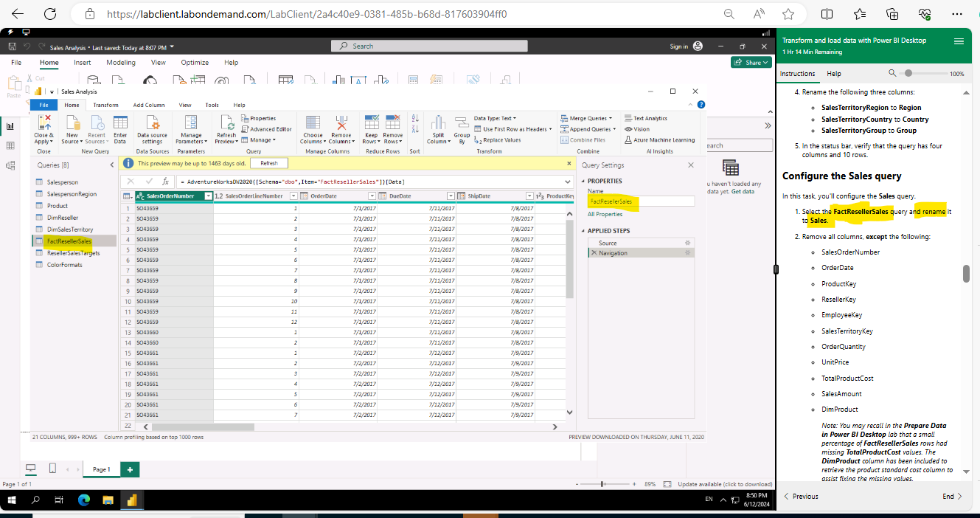This screenshot has width=980, height=518.
Task: Add the browser page to favorites
Action: (788, 14)
